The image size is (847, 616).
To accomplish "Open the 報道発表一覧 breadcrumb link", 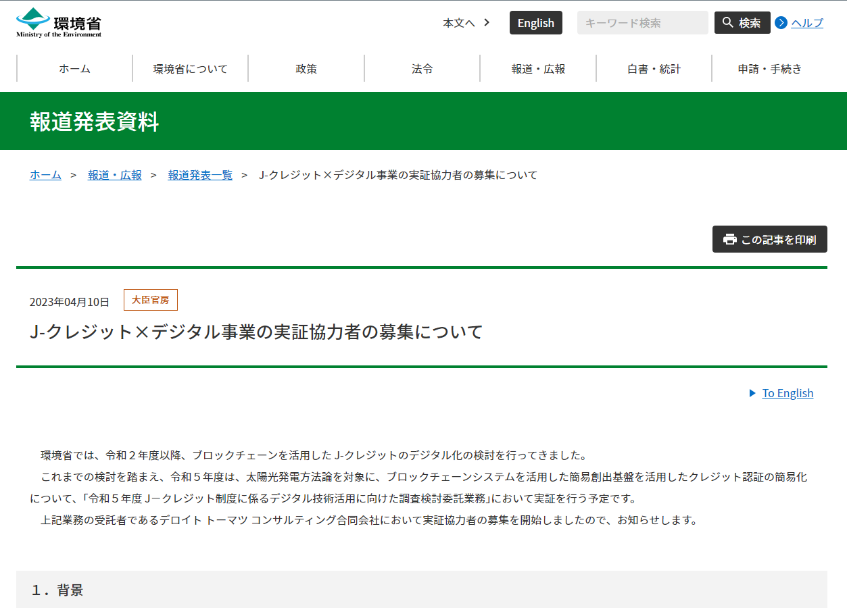I will coord(200,175).
